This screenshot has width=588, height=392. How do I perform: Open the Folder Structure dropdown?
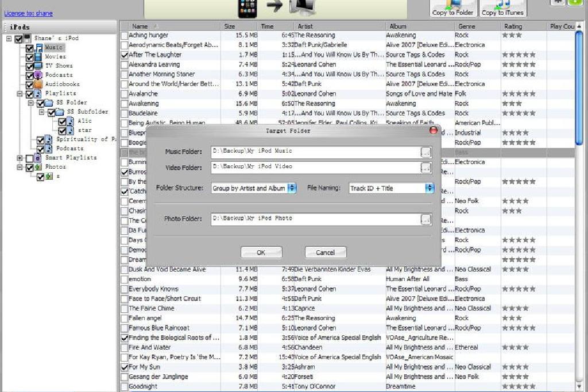[292, 188]
